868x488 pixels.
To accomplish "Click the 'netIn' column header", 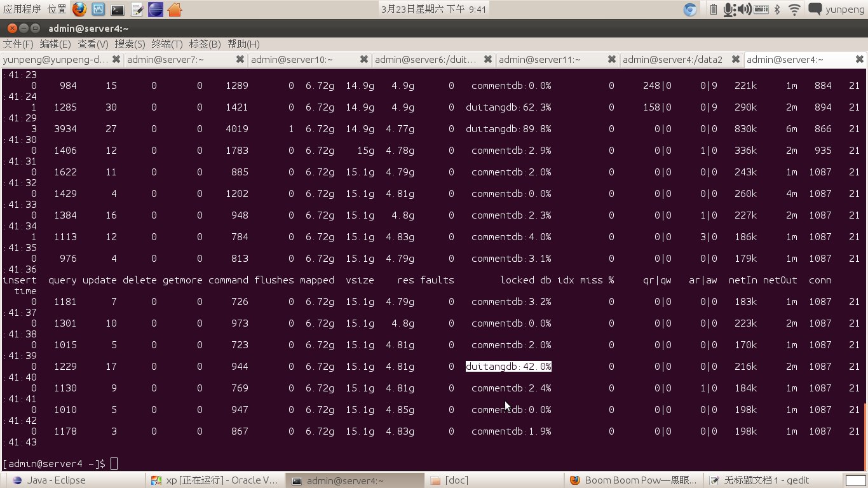I will 743,280.
